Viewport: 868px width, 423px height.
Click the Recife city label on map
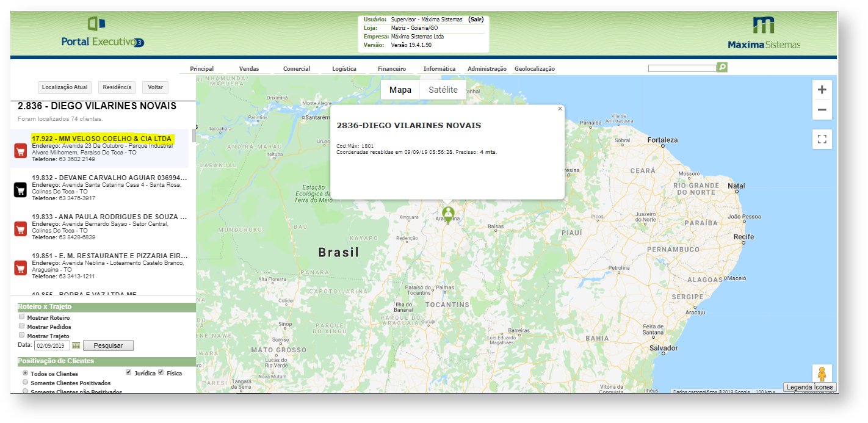coord(744,236)
